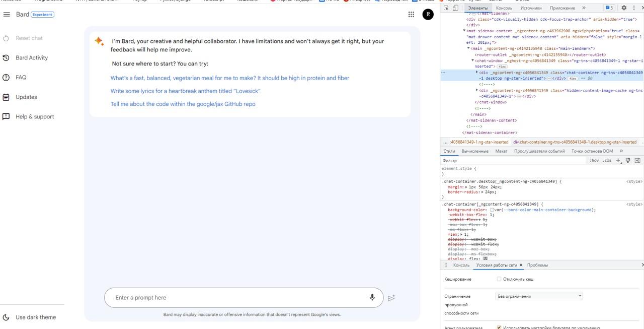Click the --bard-color-main-container-background variable
The height and width of the screenshot is (329, 644).
[x=548, y=210]
